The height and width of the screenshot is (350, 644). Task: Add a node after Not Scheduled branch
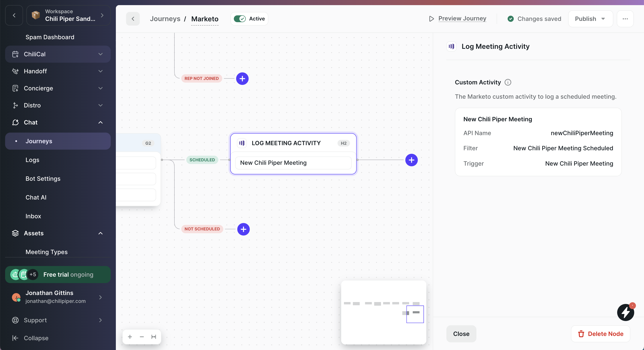(243, 229)
